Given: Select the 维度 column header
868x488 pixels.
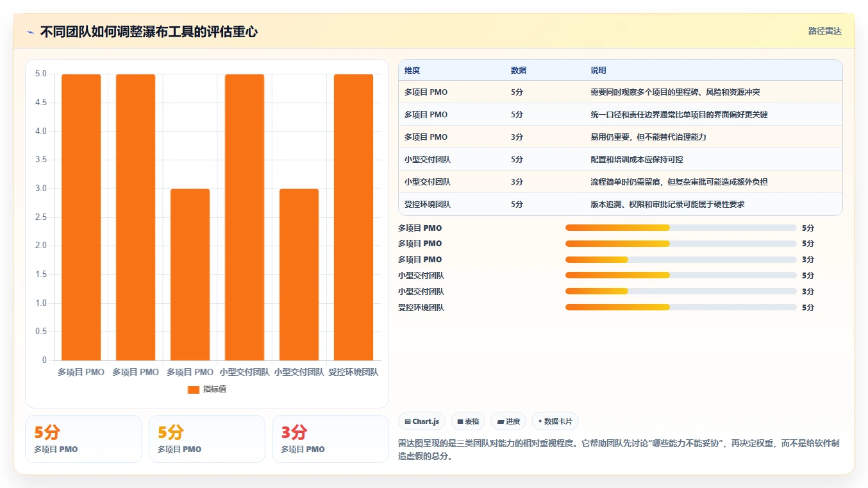Looking at the screenshot, I should click(x=412, y=71).
